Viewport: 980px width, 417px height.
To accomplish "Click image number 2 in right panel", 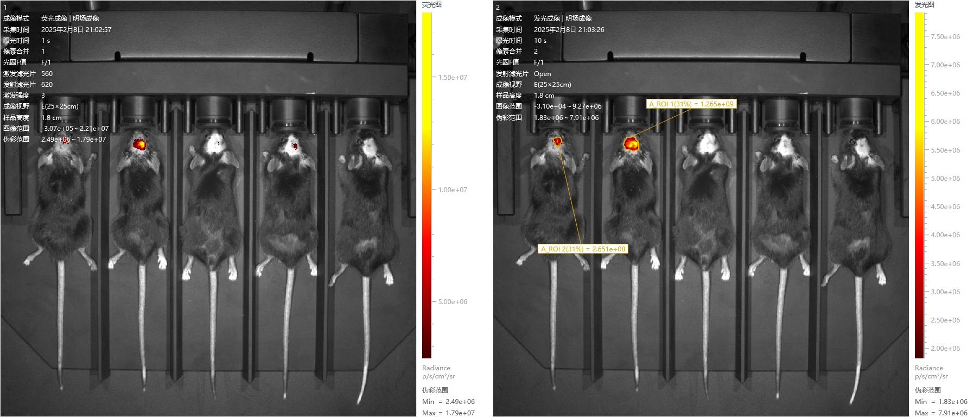I will pos(498,8).
